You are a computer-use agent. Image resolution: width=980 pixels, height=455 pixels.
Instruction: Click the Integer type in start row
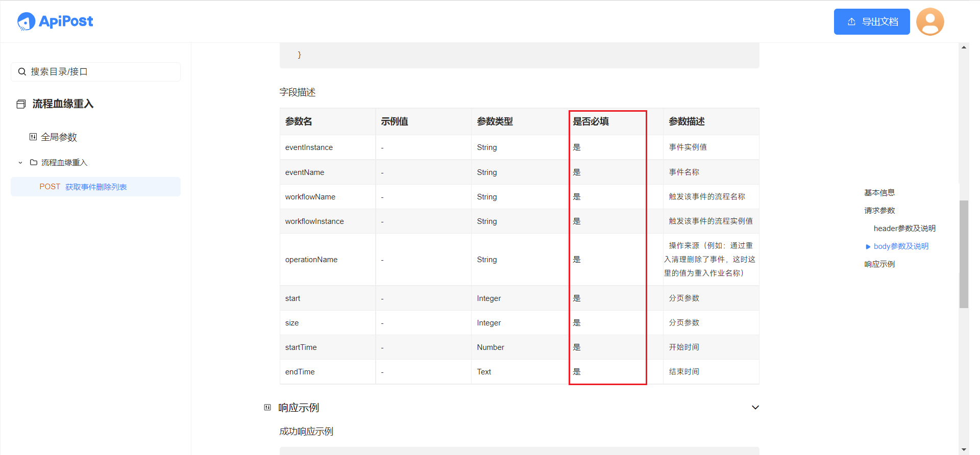pos(520,298)
